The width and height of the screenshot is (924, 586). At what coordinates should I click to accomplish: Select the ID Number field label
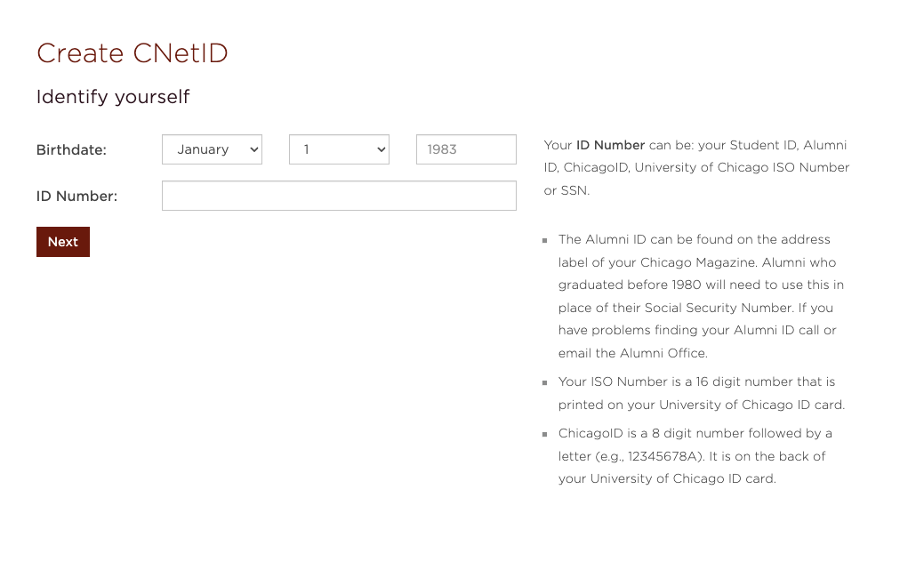[x=76, y=196]
